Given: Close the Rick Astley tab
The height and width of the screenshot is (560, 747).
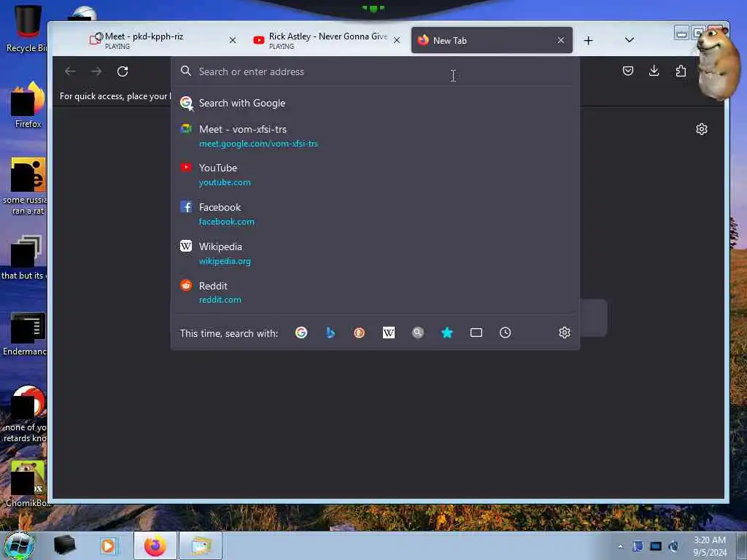Looking at the screenshot, I should point(396,41).
